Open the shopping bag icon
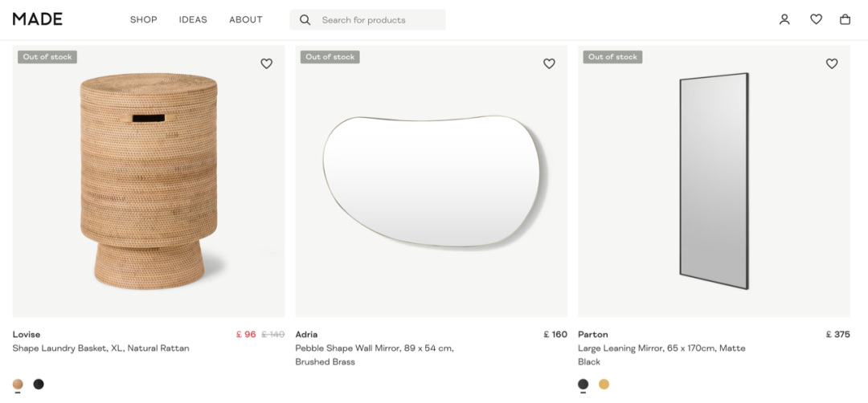 click(845, 19)
